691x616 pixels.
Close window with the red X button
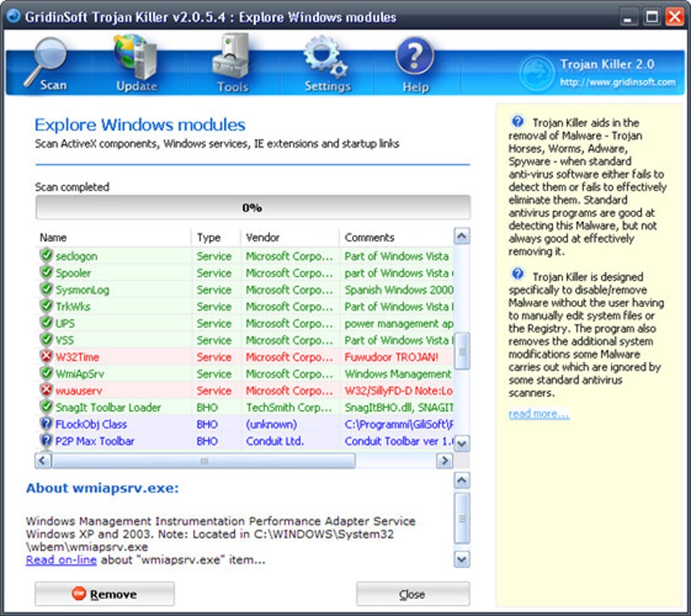(x=675, y=17)
